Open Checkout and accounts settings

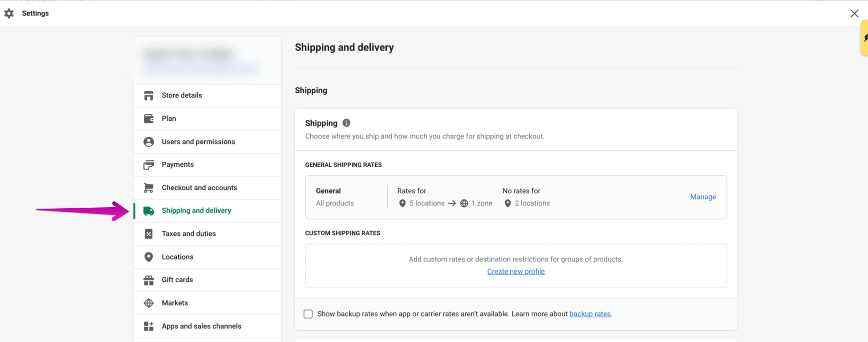click(x=199, y=188)
